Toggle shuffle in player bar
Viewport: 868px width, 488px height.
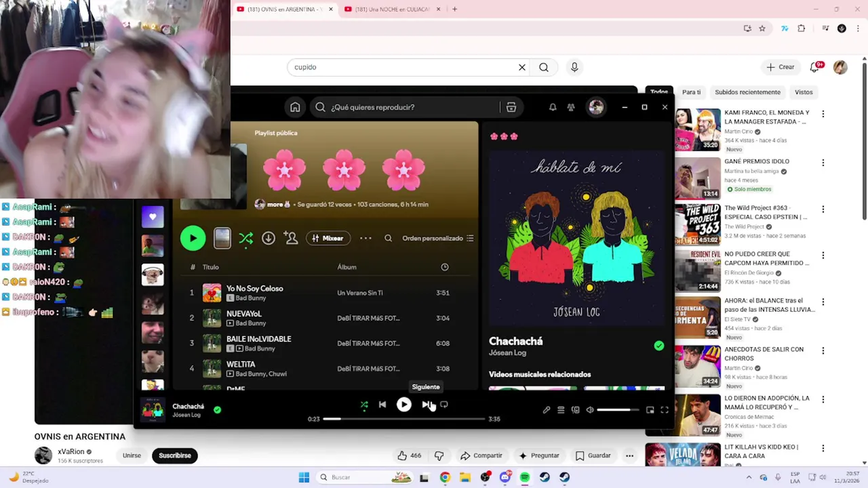click(364, 405)
